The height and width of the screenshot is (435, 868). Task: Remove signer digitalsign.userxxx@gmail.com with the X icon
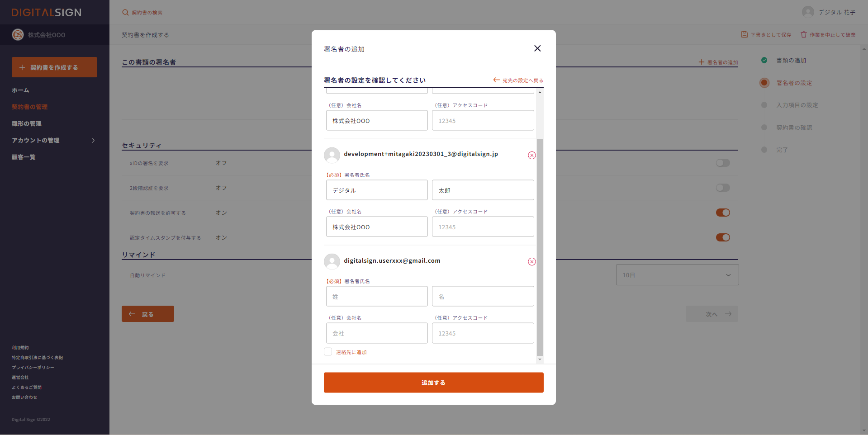(531, 262)
